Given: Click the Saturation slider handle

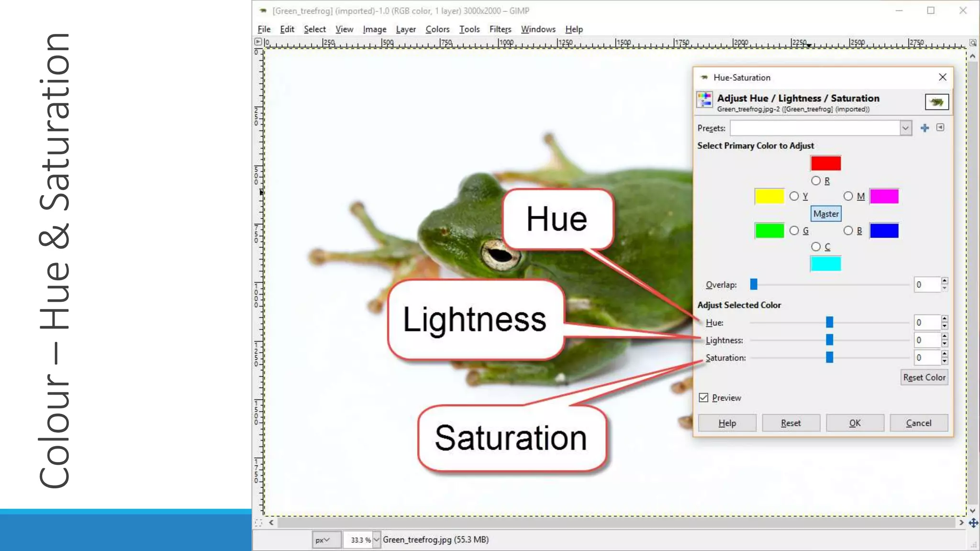Looking at the screenshot, I should (x=829, y=357).
